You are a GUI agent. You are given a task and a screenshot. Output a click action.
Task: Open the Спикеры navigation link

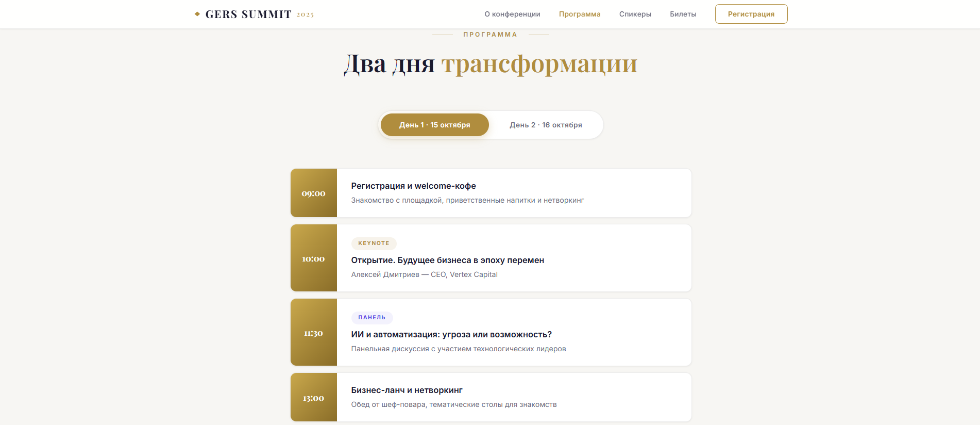635,14
